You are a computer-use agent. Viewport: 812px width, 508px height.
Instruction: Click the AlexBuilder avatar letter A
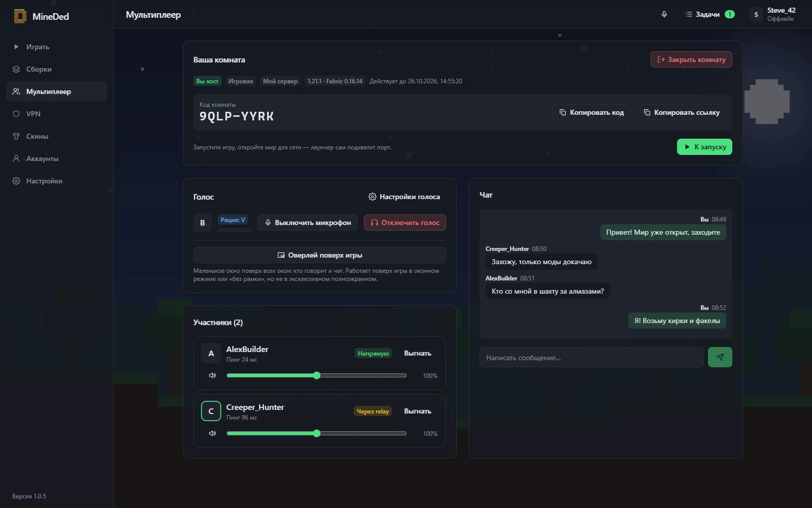click(211, 353)
